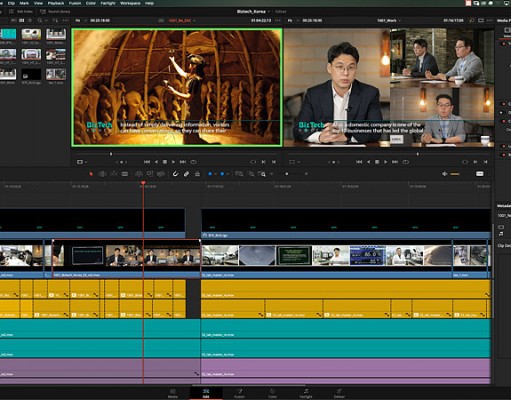The height and width of the screenshot is (400, 511).
Task: Play reverse in timeline viewer
Action: pyautogui.click(x=368, y=162)
